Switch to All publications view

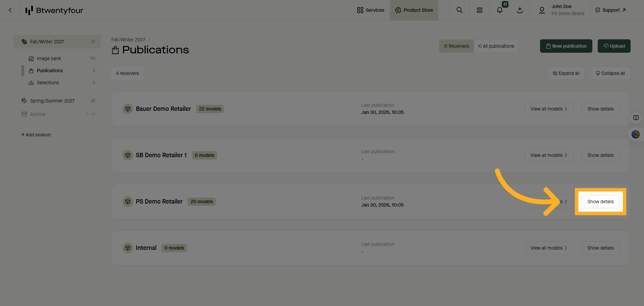496,46
